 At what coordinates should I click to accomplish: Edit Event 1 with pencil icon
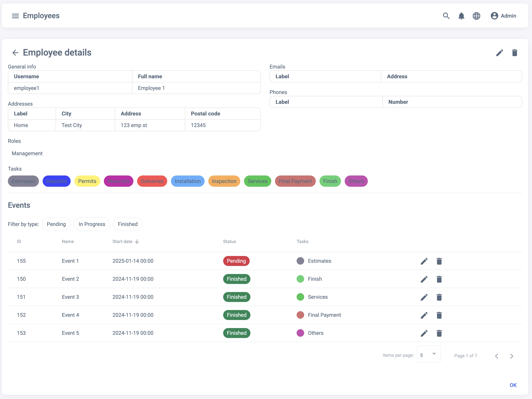[x=424, y=261]
